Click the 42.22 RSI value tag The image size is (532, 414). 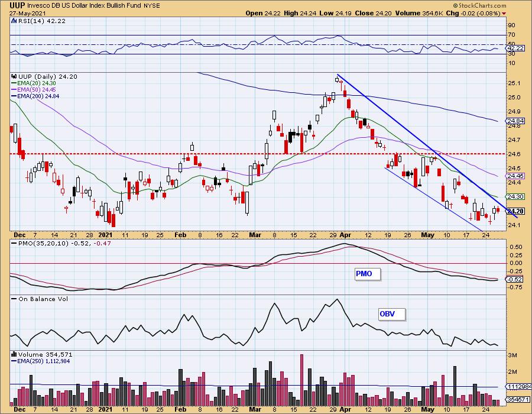[x=515, y=48]
